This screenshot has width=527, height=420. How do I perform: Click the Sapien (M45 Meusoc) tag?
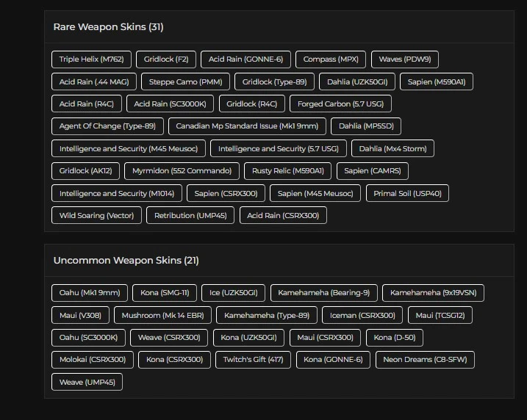coord(315,193)
